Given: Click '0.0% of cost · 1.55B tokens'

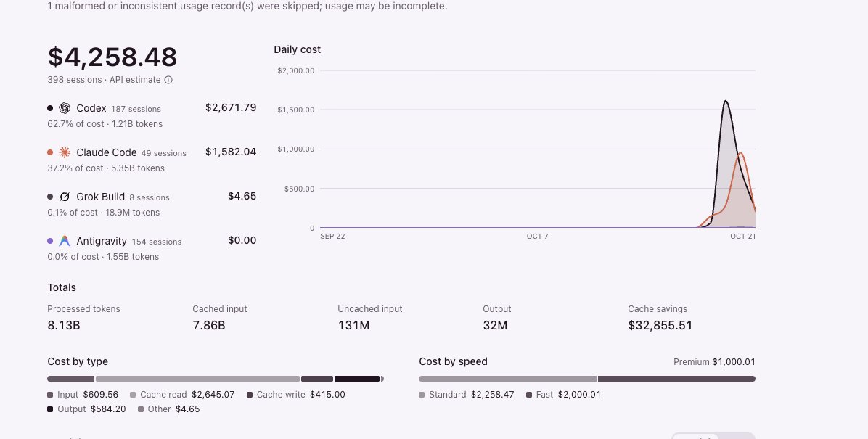Looking at the screenshot, I should point(103,257).
